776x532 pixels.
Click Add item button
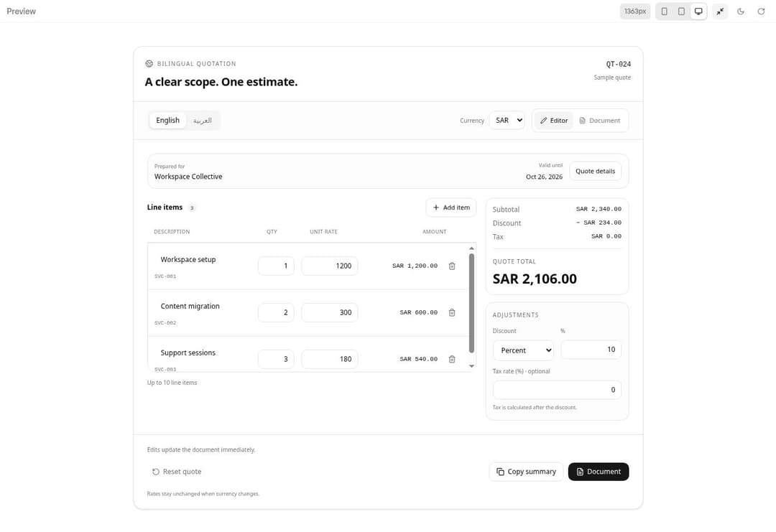[x=451, y=207]
